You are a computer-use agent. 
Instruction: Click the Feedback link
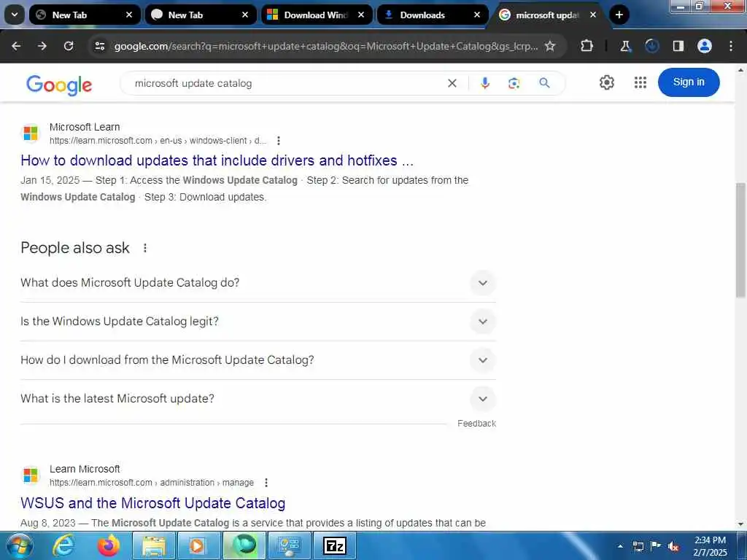[x=476, y=424]
